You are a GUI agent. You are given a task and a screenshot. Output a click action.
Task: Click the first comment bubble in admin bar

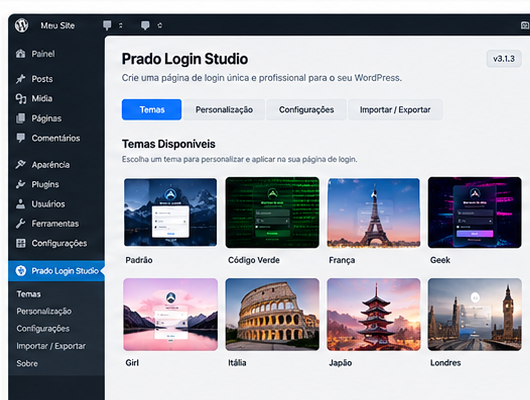(x=107, y=25)
